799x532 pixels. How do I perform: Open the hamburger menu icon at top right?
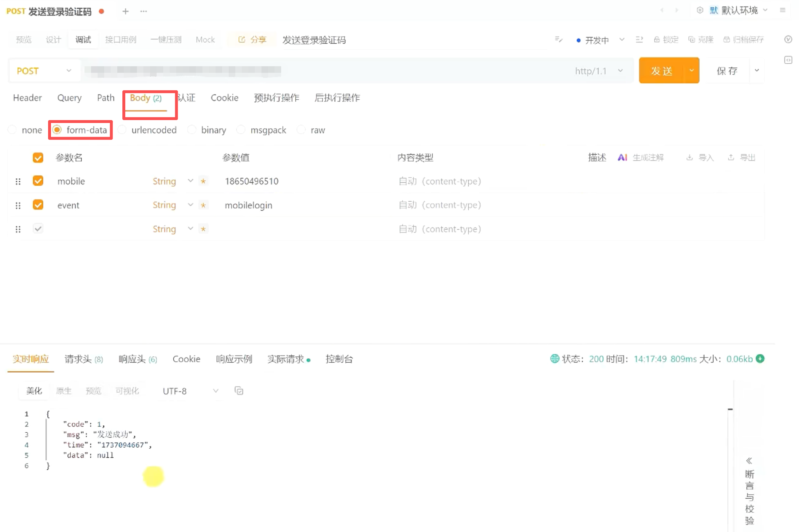coord(783,10)
